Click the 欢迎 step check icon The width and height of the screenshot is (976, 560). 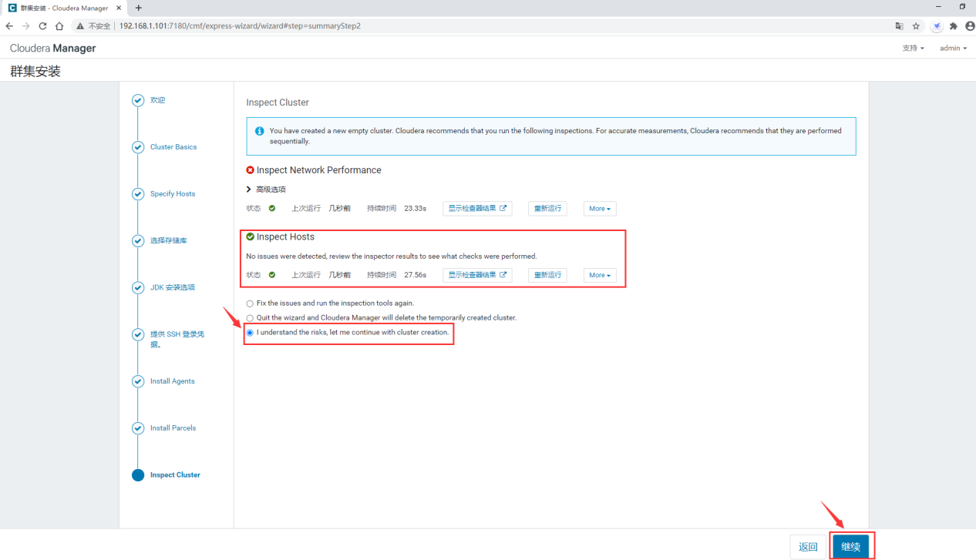(138, 100)
